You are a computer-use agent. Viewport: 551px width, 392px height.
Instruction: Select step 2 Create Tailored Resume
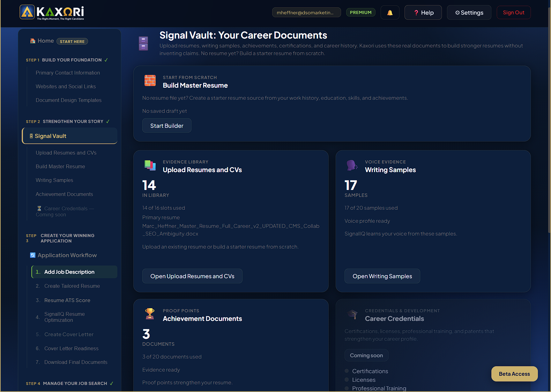72,286
